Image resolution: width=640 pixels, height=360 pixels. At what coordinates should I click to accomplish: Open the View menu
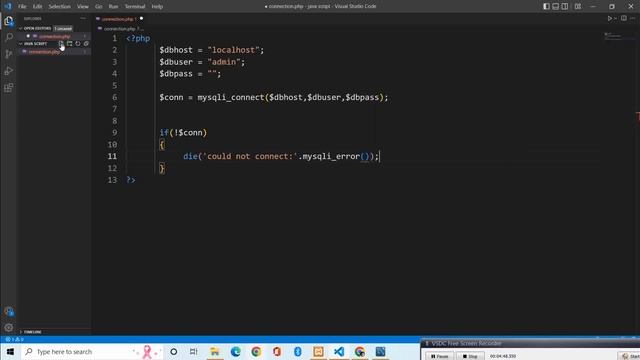(x=83, y=7)
